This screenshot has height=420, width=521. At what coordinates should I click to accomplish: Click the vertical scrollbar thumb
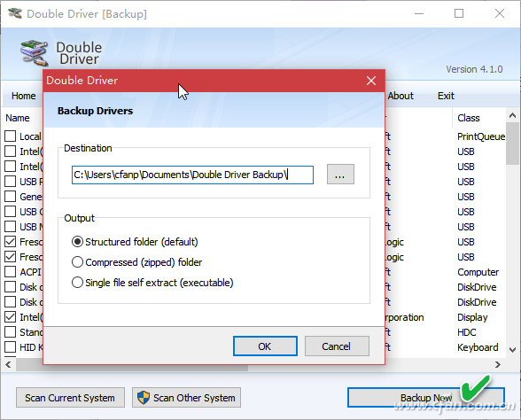513,144
